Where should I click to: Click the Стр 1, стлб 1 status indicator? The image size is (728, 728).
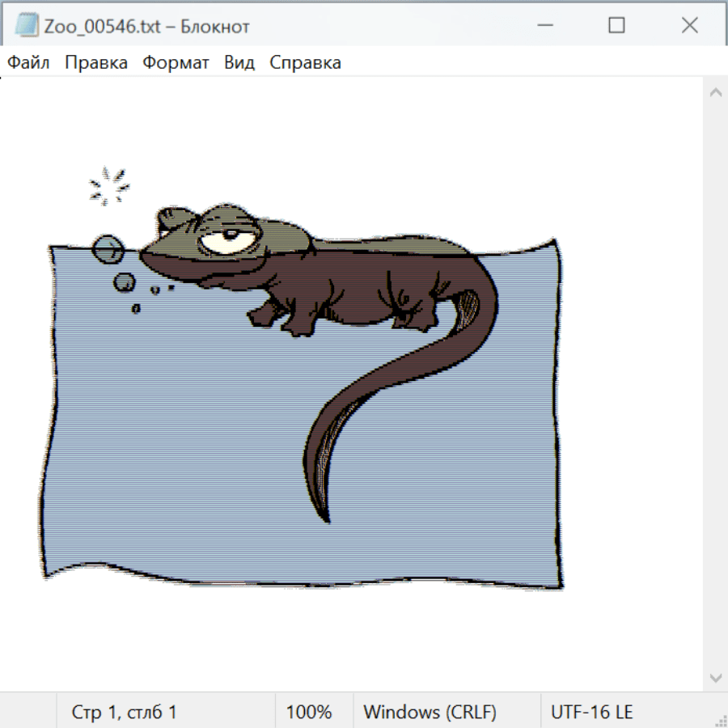click(x=124, y=713)
